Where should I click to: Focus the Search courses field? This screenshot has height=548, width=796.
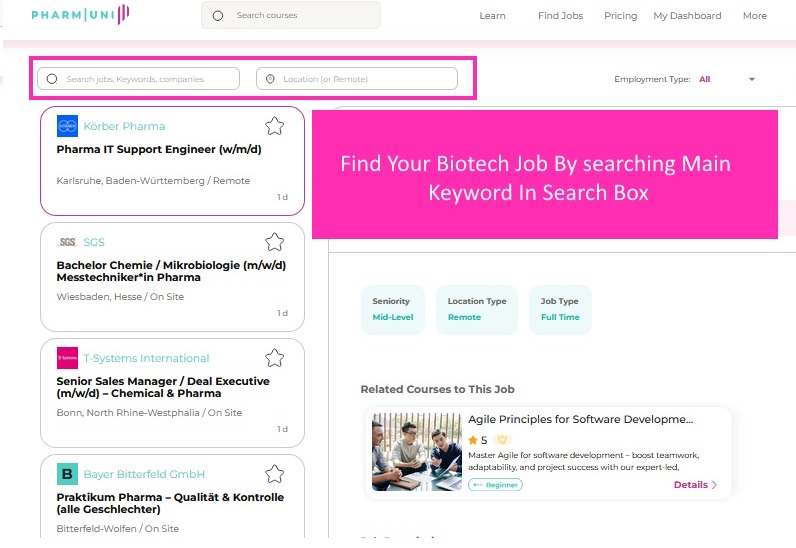point(291,15)
